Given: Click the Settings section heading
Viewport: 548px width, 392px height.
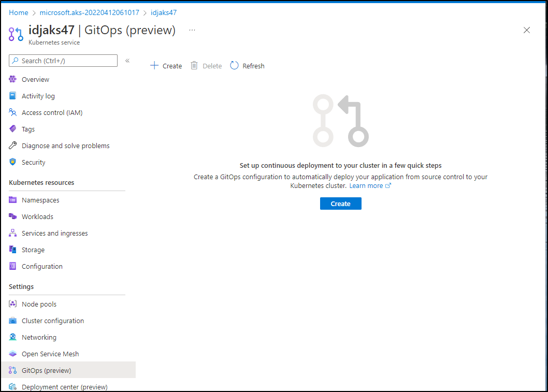Looking at the screenshot, I should click(x=21, y=286).
